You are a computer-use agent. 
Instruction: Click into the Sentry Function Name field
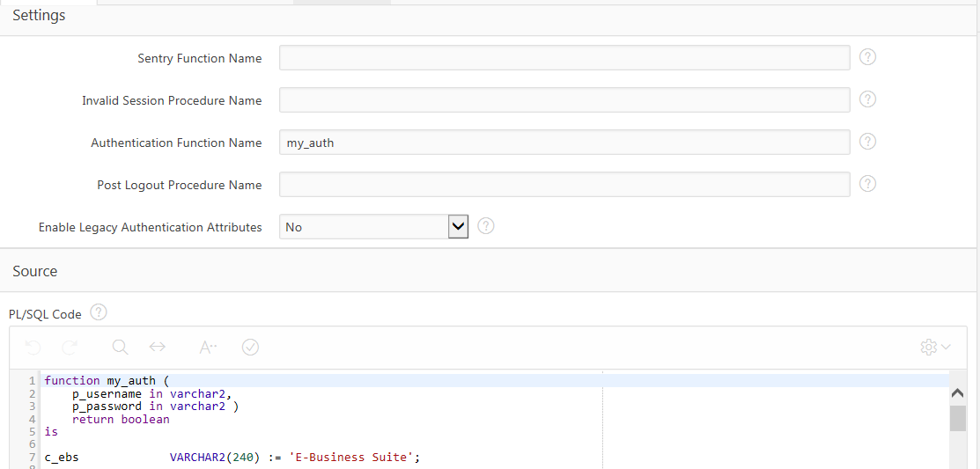pos(564,58)
